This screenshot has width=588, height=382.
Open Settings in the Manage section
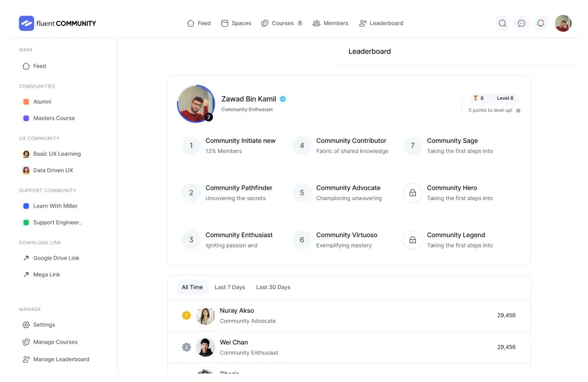[44, 325]
